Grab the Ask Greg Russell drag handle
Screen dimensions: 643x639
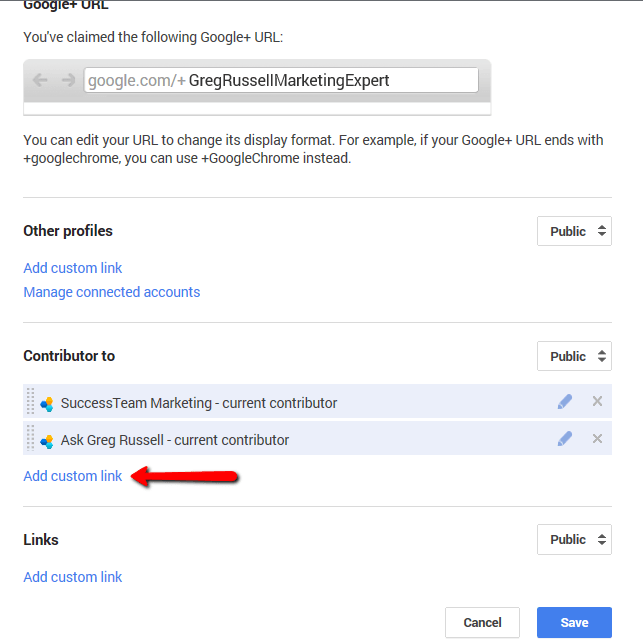pyautogui.click(x=30, y=438)
